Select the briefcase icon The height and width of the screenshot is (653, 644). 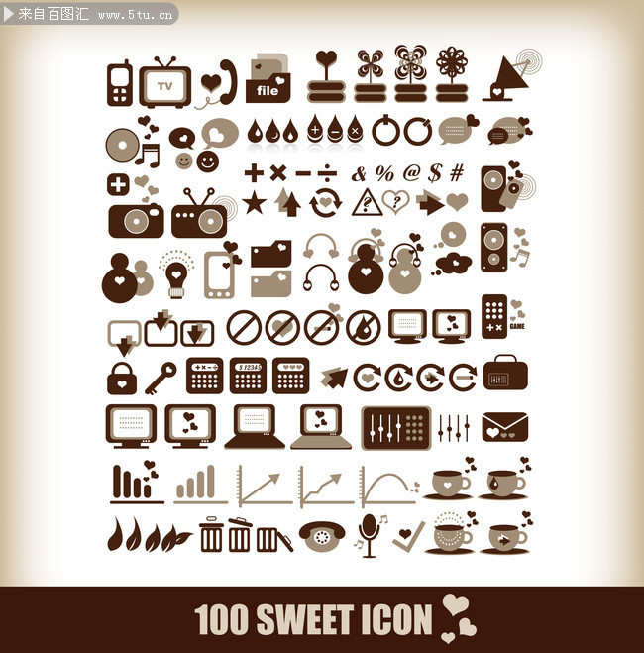tap(505, 373)
